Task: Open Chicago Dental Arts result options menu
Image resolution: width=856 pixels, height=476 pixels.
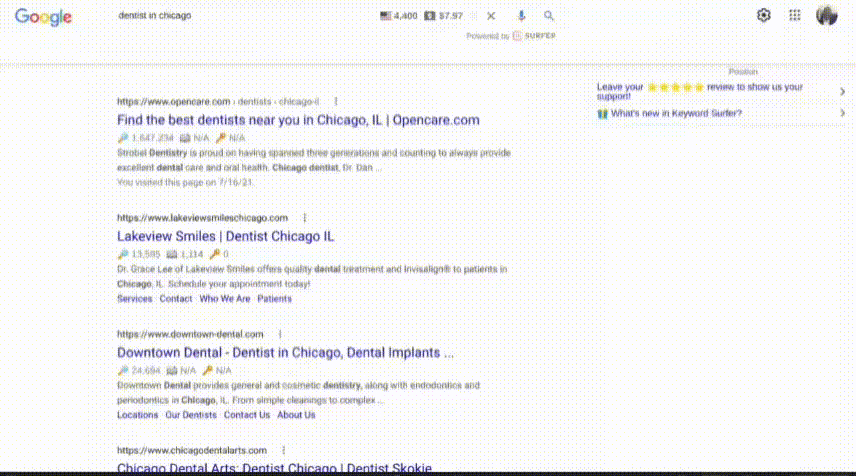Action: [283, 450]
